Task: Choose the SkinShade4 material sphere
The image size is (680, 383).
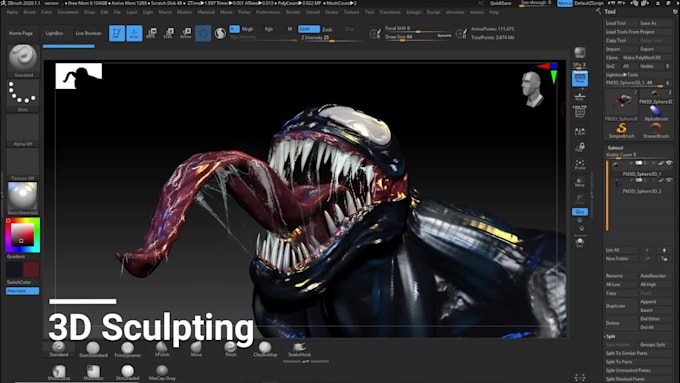Action: coord(128,373)
